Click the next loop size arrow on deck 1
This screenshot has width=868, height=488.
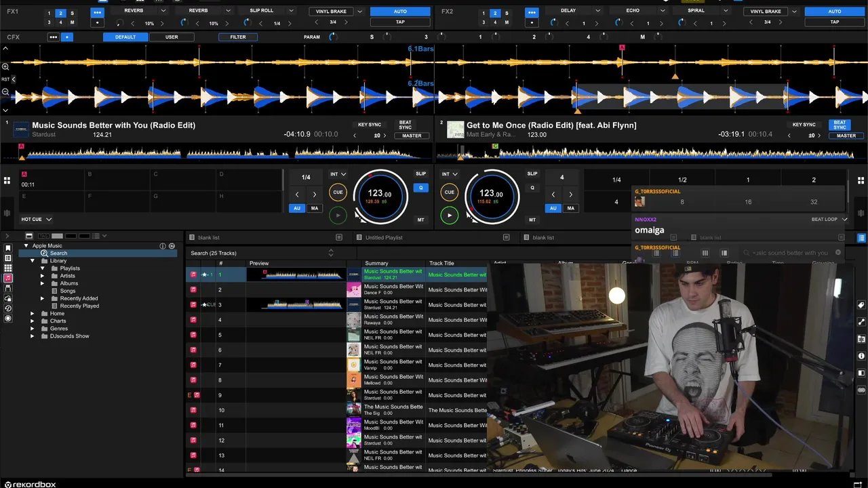[x=314, y=195]
